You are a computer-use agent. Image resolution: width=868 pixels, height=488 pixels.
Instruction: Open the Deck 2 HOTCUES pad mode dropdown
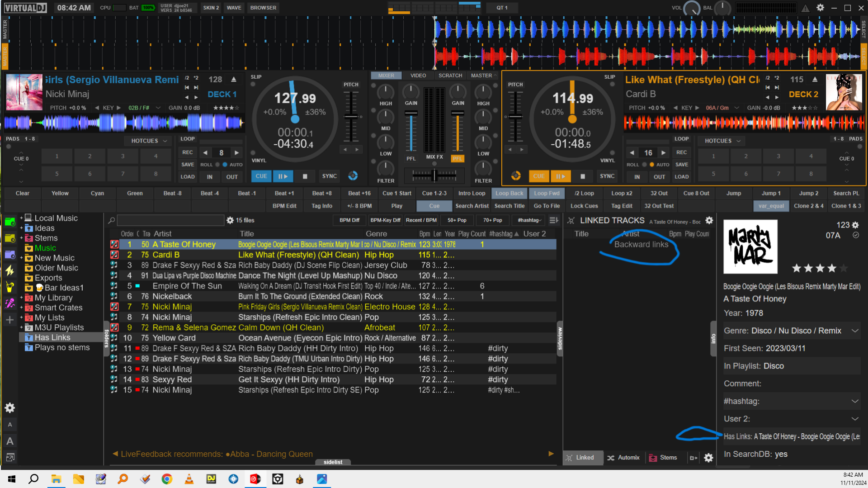point(722,141)
